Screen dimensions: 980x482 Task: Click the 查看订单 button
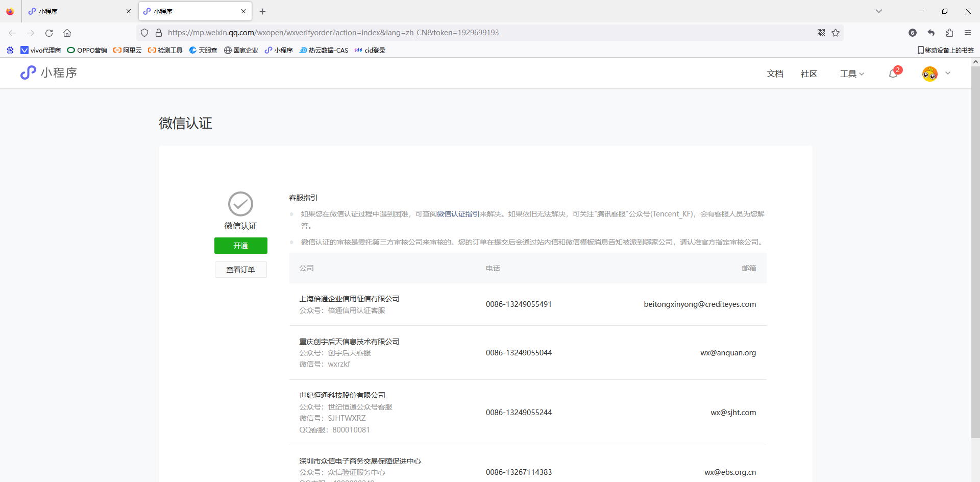point(241,270)
